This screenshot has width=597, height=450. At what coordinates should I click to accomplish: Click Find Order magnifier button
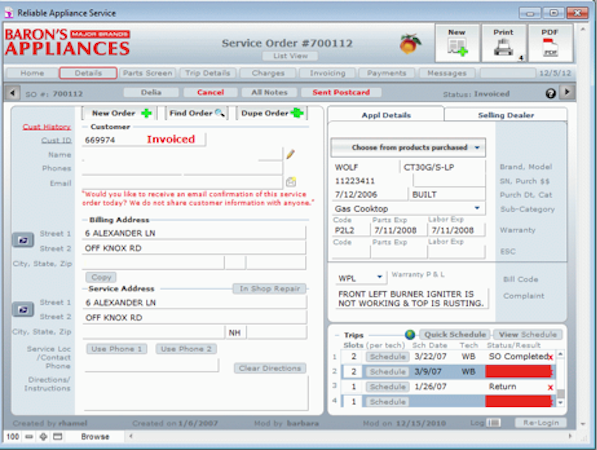click(197, 113)
